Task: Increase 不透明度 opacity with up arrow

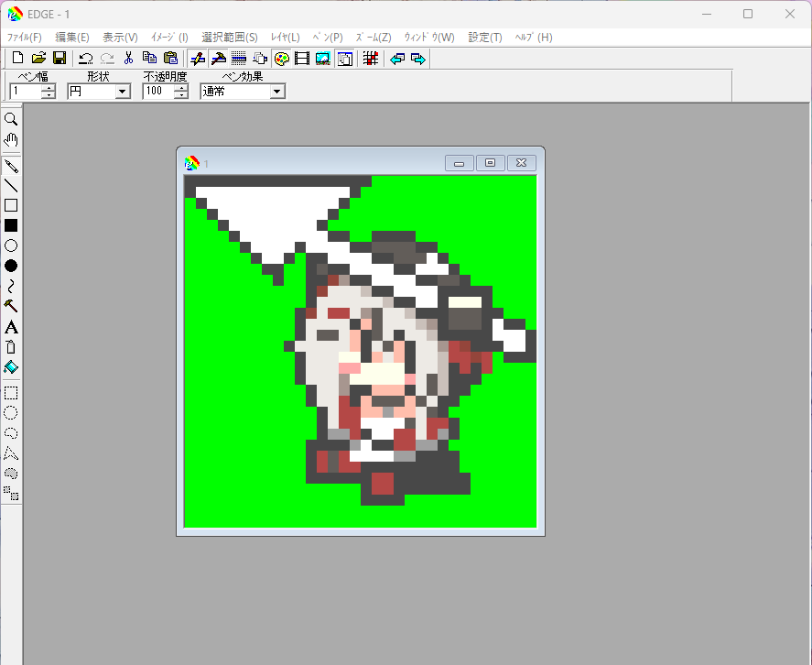Action: [x=180, y=88]
